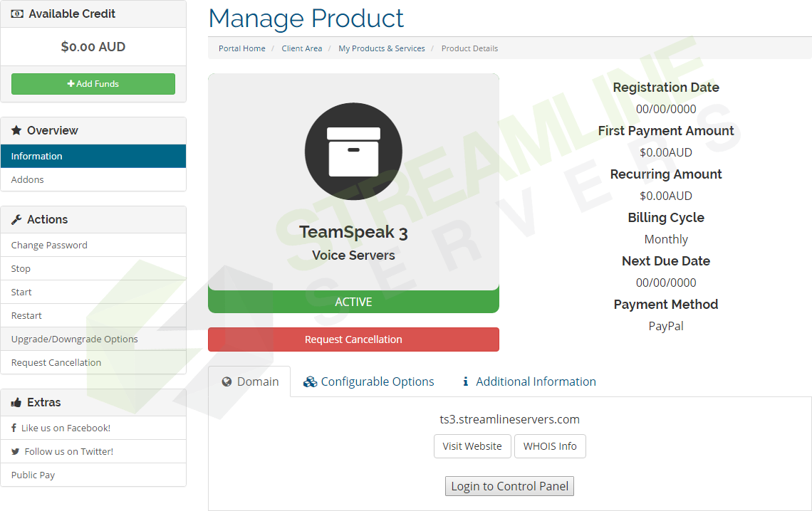
Task: Go to Portal Home breadcrumb link
Action: pyautogui.click(x=242, y=48)
